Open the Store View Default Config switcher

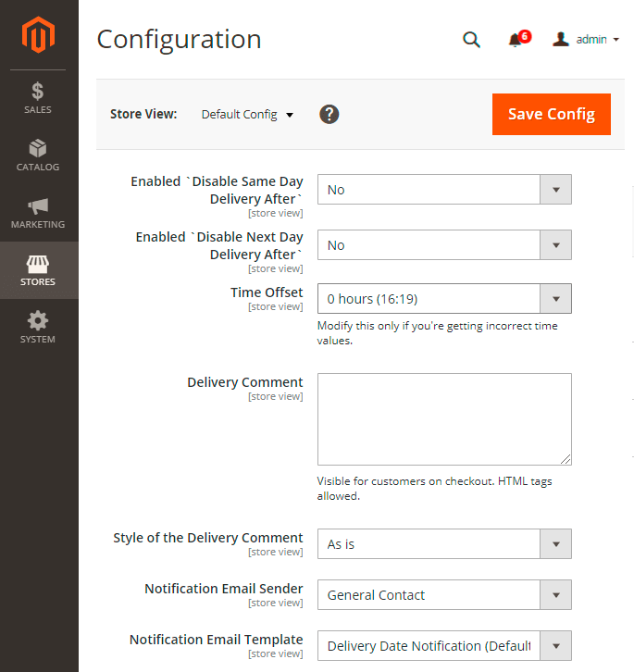[247, 115]
